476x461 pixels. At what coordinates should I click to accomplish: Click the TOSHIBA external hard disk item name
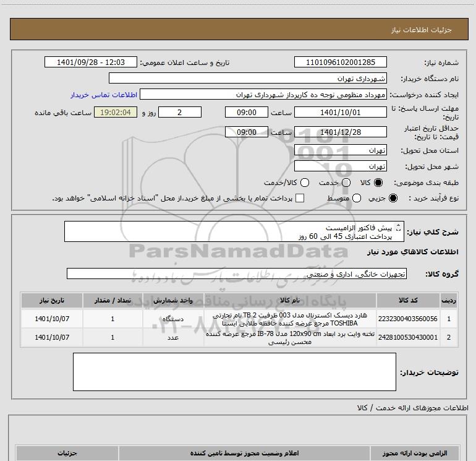pos(290,319)
